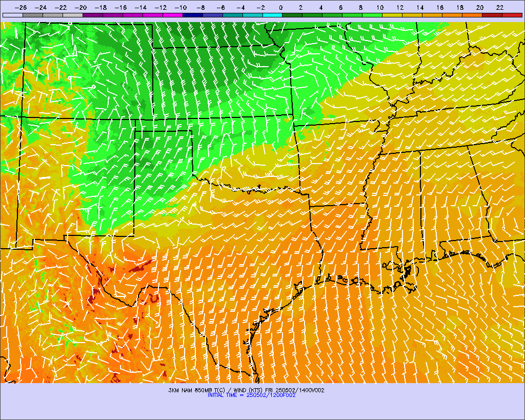The height and width of the screenshot is (420, 525).
Task: Select the swatch between -18 and -16
Action: (113, 15)
